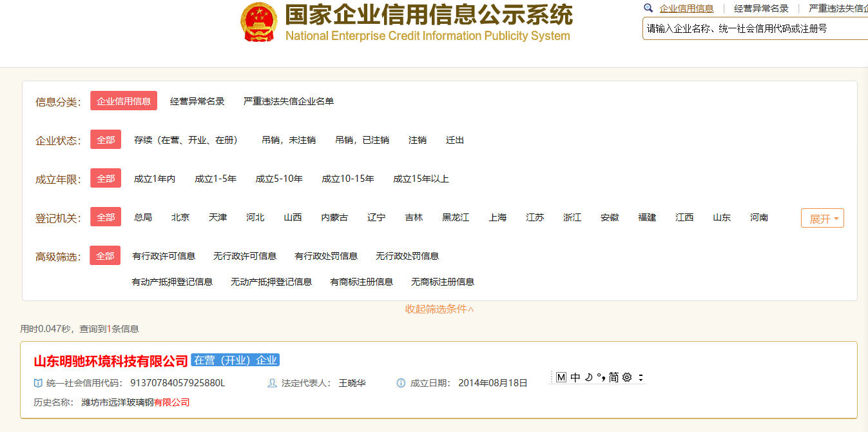Collapse filters via 收起筛选条件
Viewport: 868px width, 432px height.
439,309
